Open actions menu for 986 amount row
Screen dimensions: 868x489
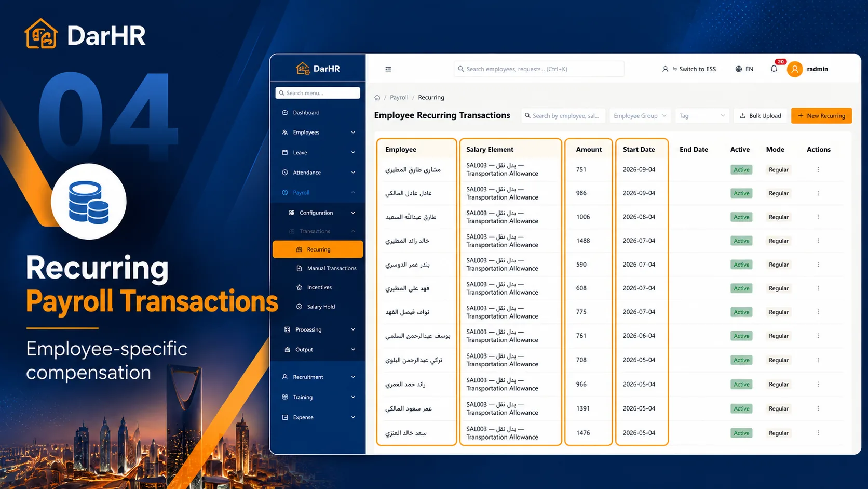coord(818,193)
